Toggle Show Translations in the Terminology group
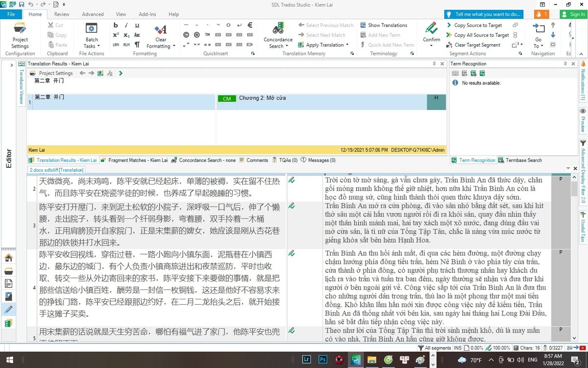This screenshot has width=588, height=368. [x=384, y=25]
